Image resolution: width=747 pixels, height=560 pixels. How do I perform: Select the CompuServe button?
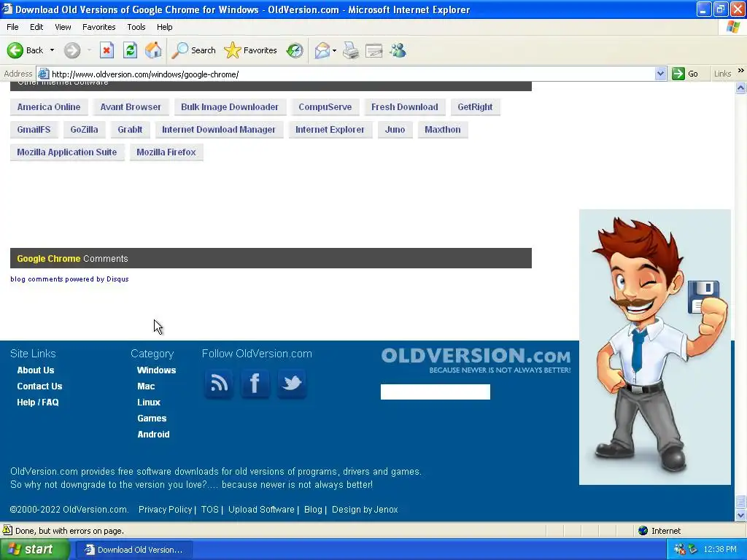pos(325,106)
